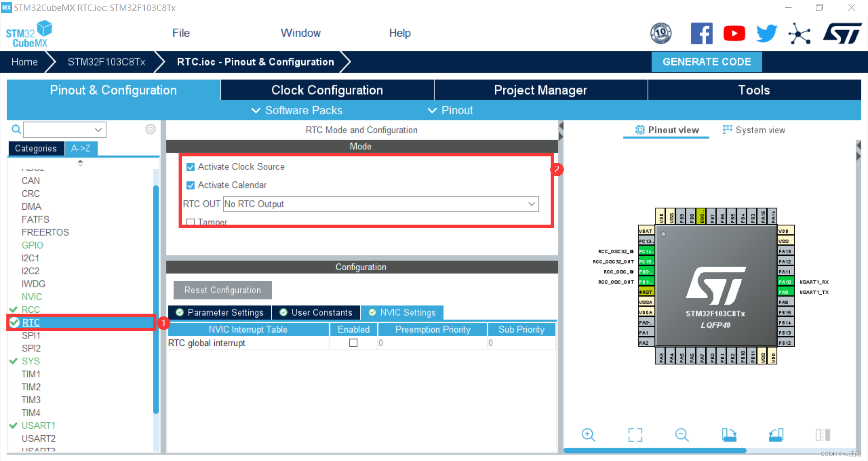
Task: Switch to Tools tab
Action: click(x=754, y=90)
